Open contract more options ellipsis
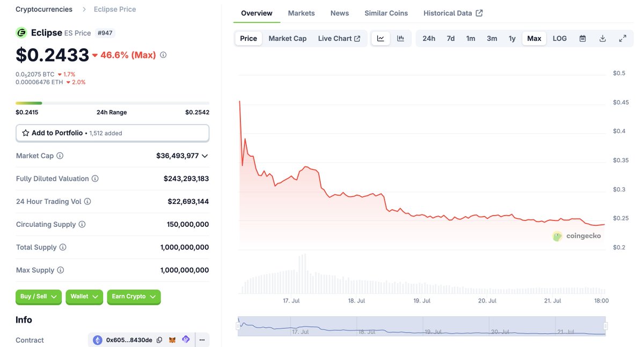Screen dimensions: 644x347 click(202, 340)
